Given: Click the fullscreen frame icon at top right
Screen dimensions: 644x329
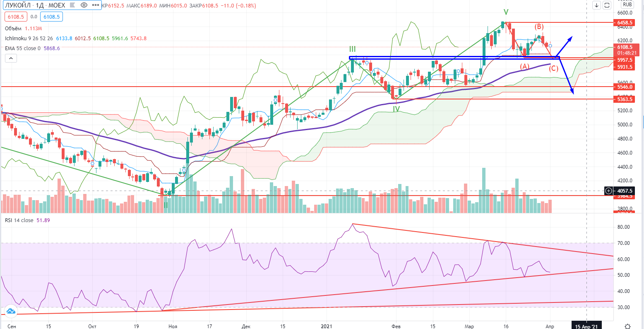Looking at the screenshot, I should [607, 5].
